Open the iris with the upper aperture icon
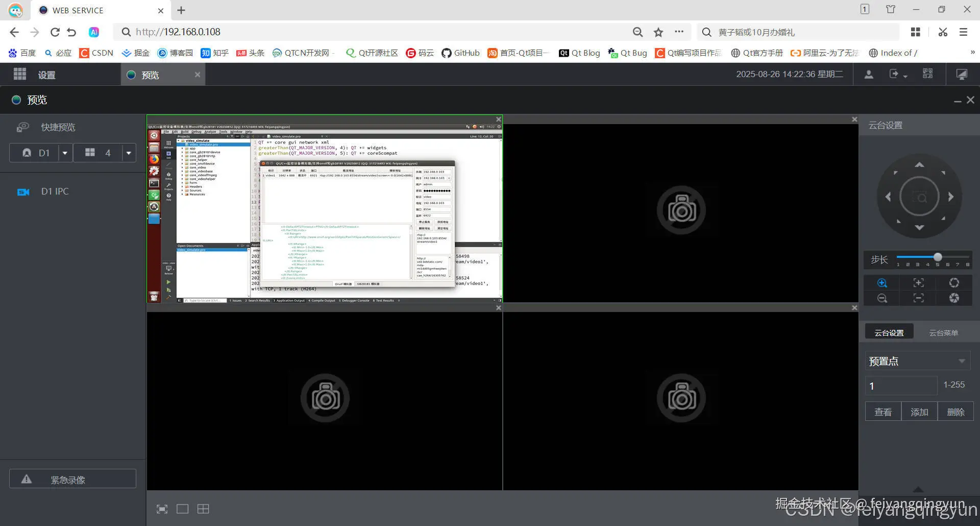Image resolution: width=980 pixels, height=526 pixels. (x=954, y=283)
